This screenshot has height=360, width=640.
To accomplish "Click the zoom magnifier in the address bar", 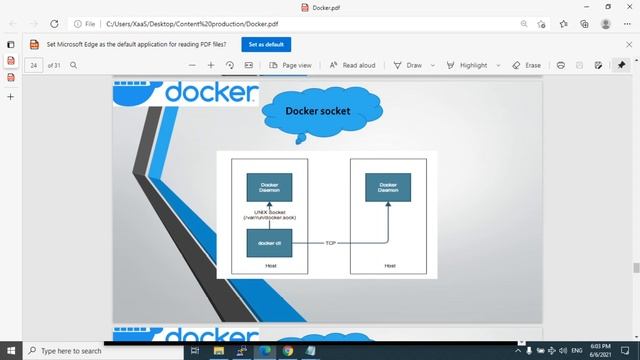I will [524, 24].
